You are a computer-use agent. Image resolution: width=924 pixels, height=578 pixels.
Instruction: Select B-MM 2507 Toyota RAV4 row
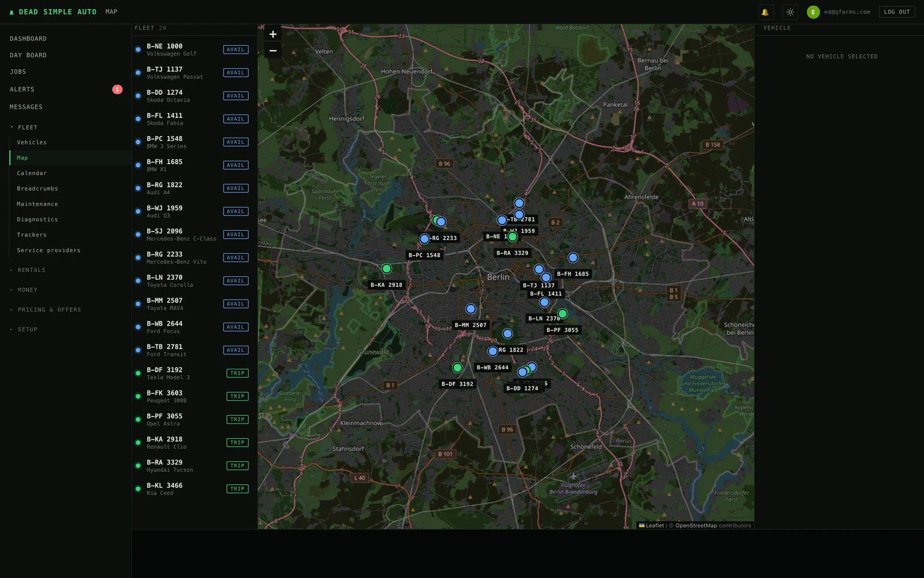(195, 304)
